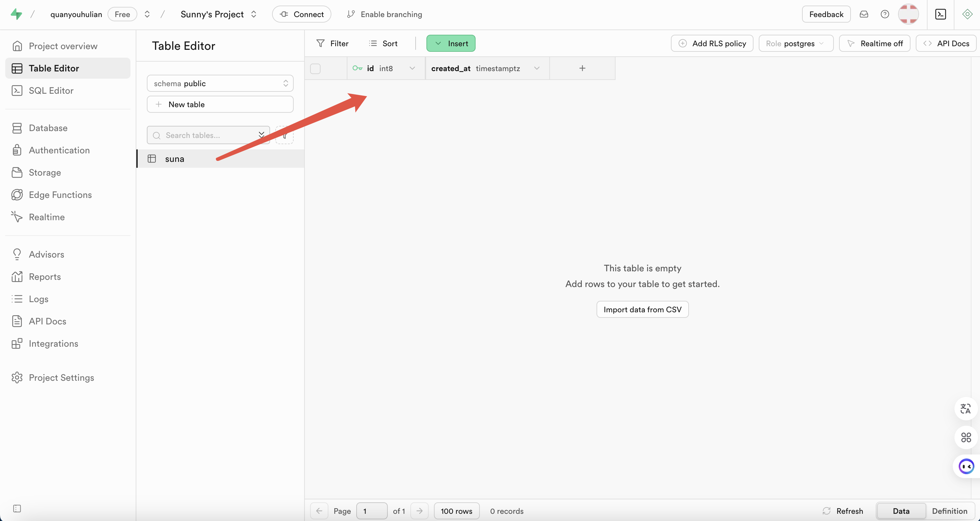Add a new column with plus icon

tap(582, 68)
